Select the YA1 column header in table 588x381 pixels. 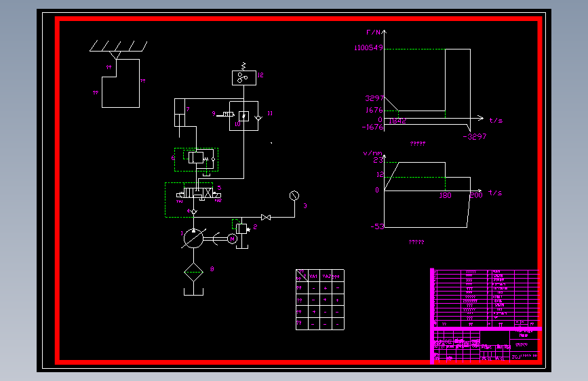(x=313, y=277)
